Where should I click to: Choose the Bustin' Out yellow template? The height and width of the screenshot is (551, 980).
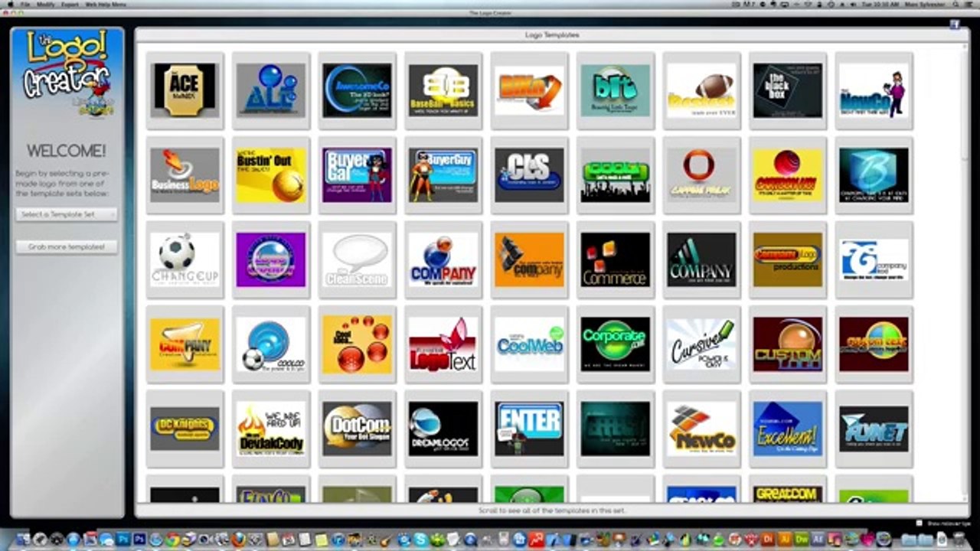[270, 175]
